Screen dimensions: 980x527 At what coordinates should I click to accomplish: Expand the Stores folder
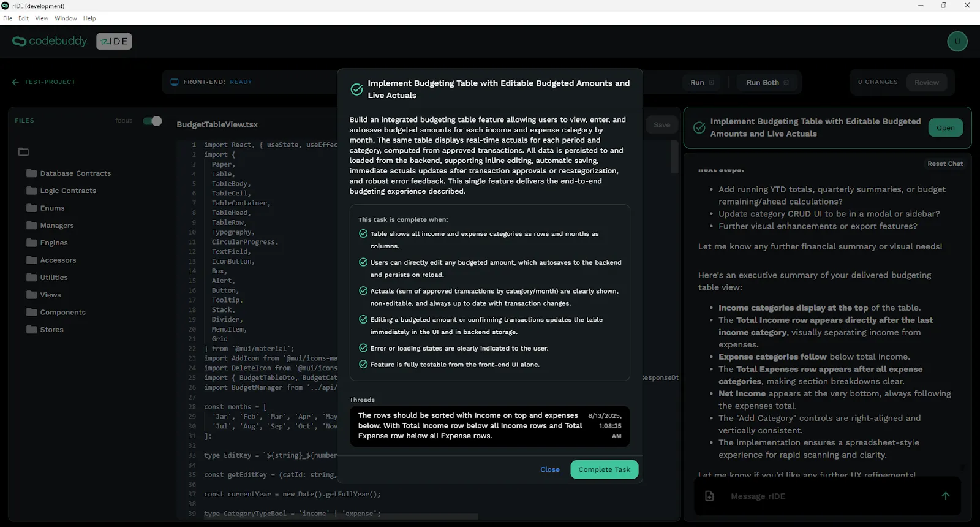tap(45, 330)
